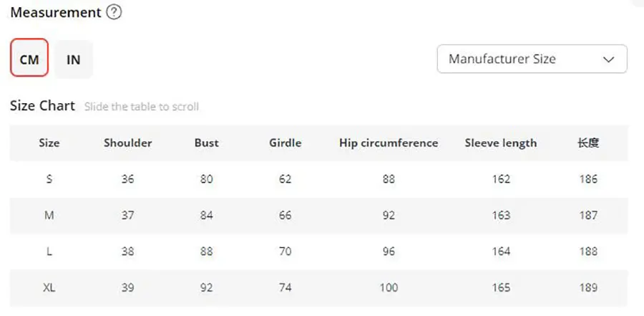Click the Measurement help question mark icon
Viewport: 644px width, 316px height.
113,13
